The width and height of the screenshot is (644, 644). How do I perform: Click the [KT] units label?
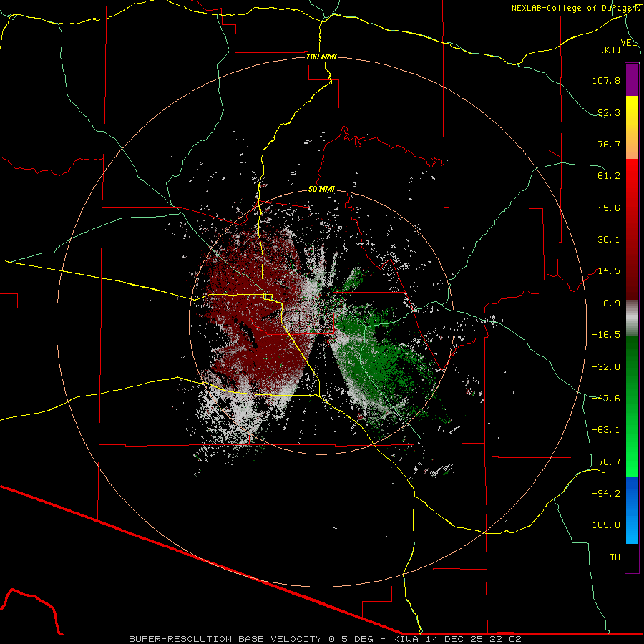(611, 49)
